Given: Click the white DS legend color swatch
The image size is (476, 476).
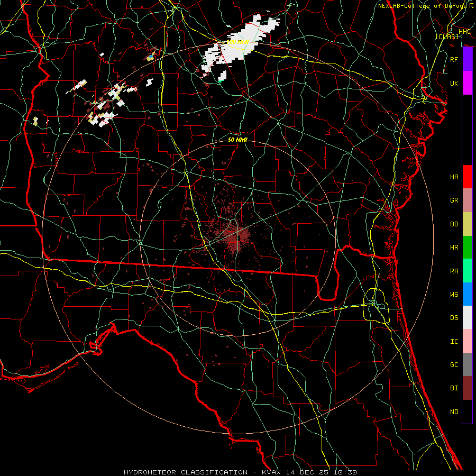Looking at the screenshot, I should point(467,317).
